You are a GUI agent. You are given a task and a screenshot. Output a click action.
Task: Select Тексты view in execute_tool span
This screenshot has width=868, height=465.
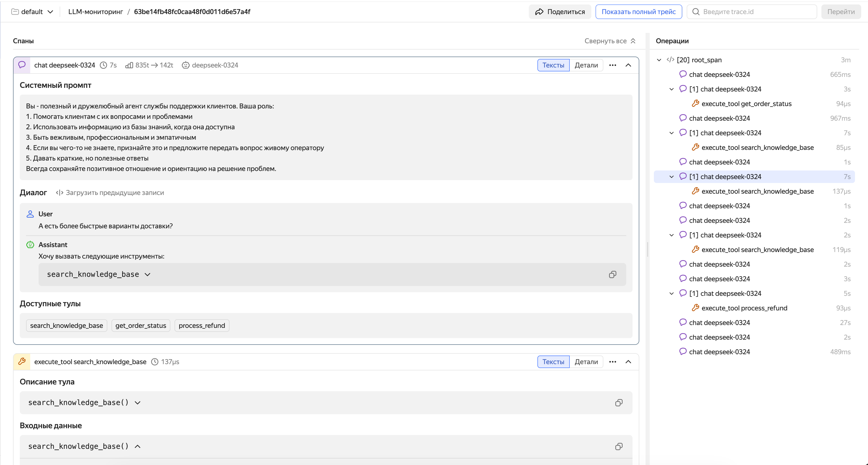tap(553, 362)
